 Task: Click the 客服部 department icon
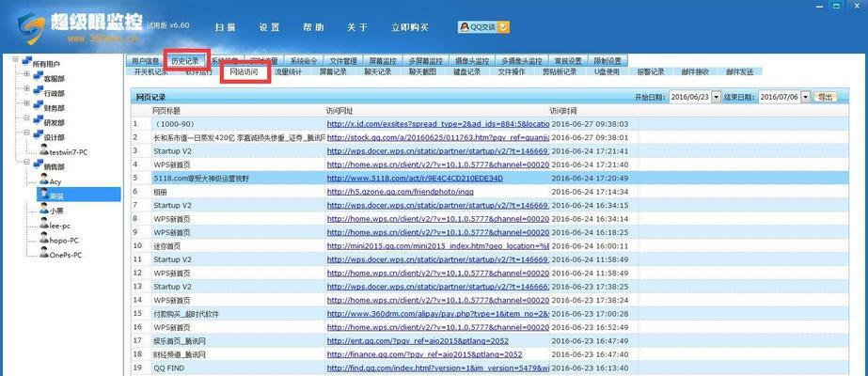pos(39,76)
